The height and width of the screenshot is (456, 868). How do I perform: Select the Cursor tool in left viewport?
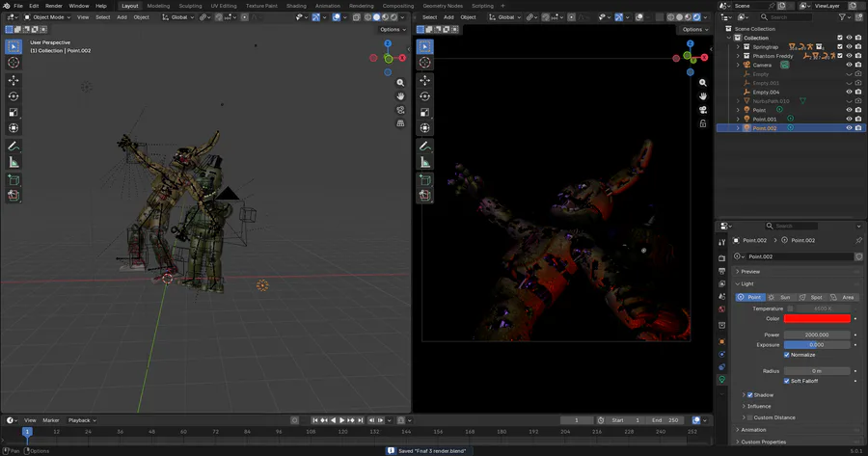click(14, 62)
